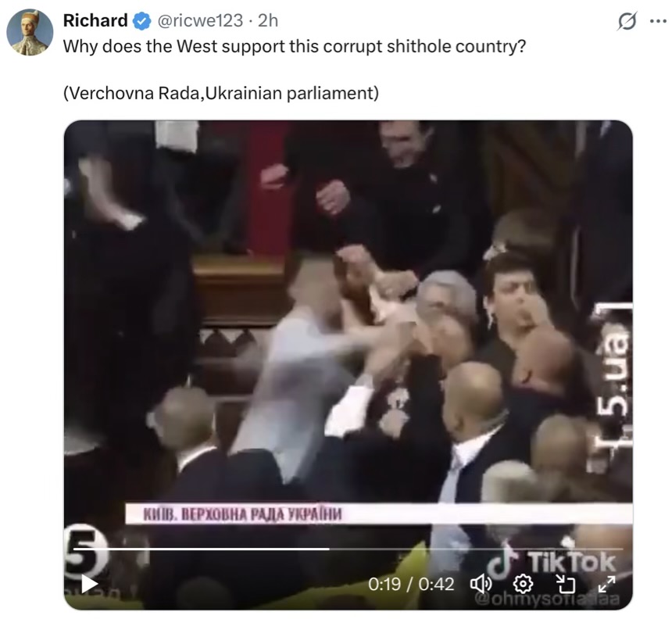This screenshot has width=672, height=619.
Task: Click the TikTok watermark logo
Action: 552,563
